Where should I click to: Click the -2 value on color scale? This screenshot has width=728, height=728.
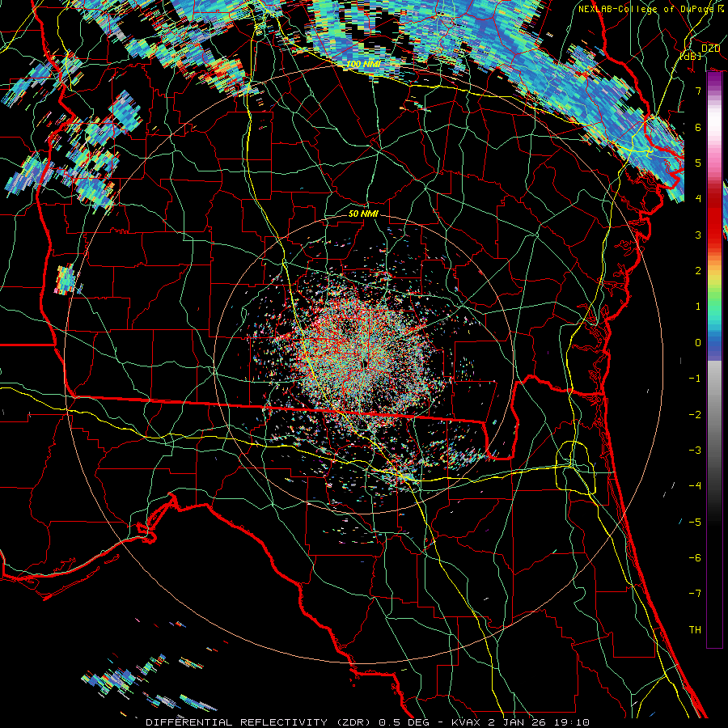pos(695,414)
